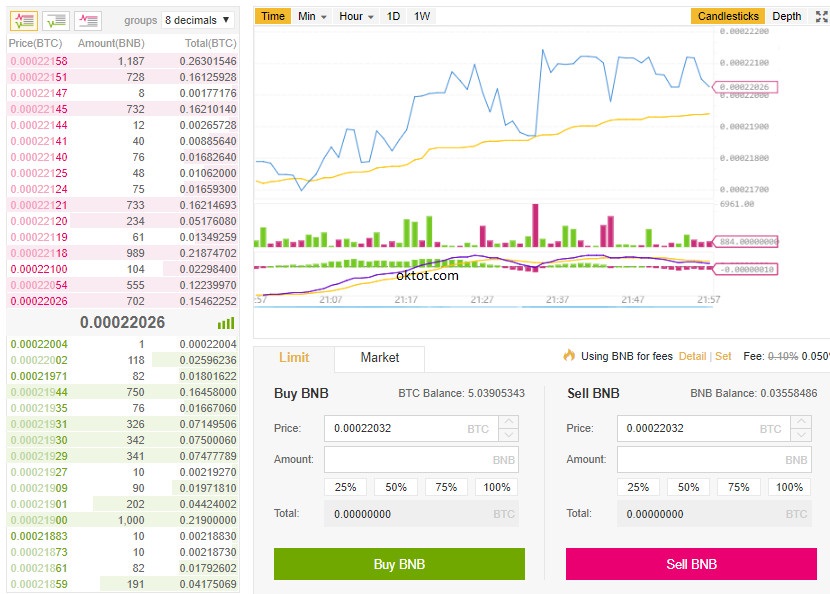Viewport: 830px width, 594px height.
Task: Click the green signal bars icon
Action: click(226, 323)
